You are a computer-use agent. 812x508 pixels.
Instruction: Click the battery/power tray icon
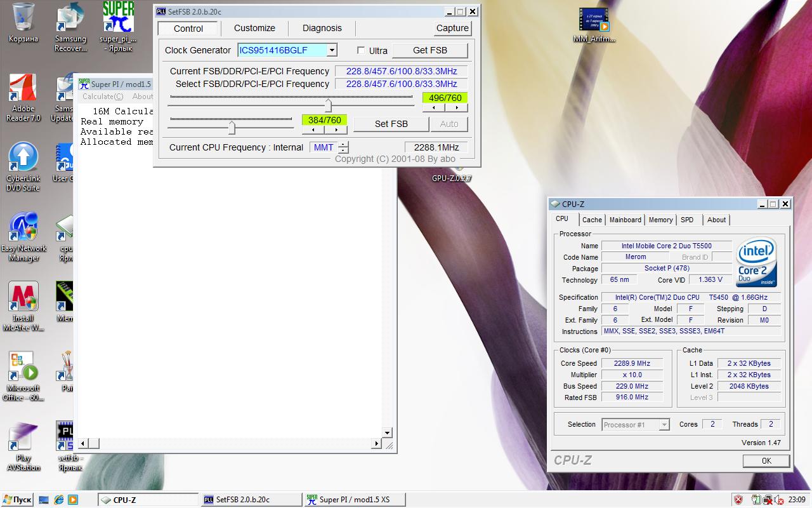tap(756, 500)
